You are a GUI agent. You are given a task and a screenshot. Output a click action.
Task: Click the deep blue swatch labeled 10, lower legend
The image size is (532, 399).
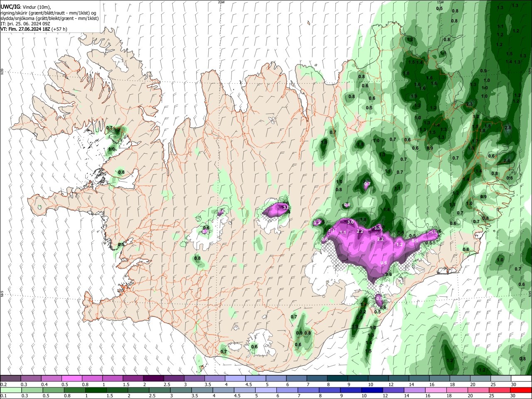(x=372, y=390)
